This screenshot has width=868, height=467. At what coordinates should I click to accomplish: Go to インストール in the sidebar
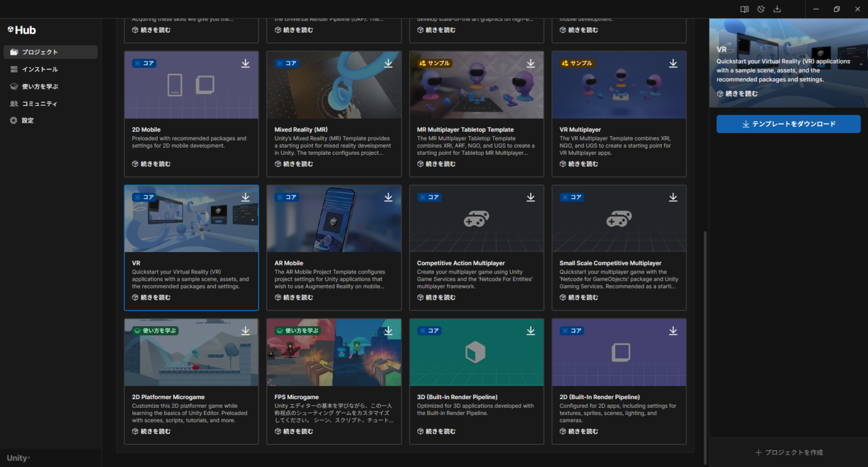click(50, 70)
